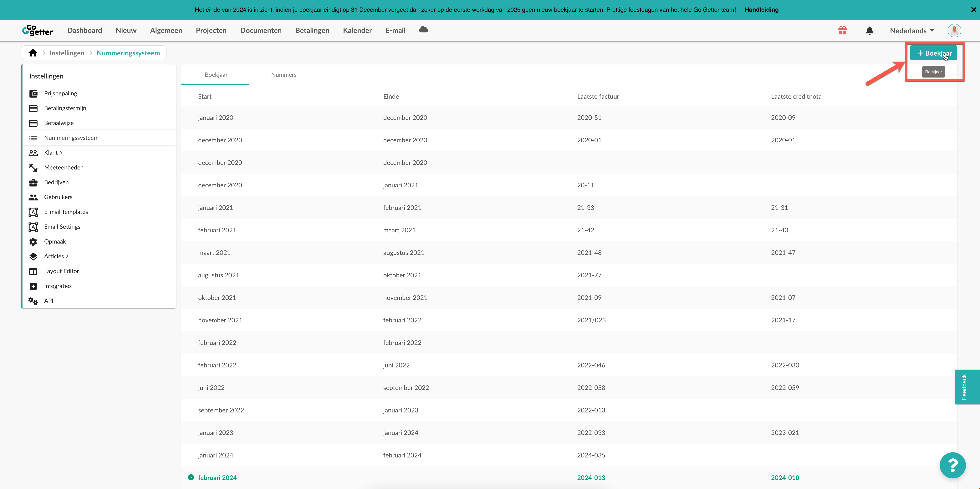
Task: Click invoice number 21-33
Action: pyautogui.click(x=585, y=208)
